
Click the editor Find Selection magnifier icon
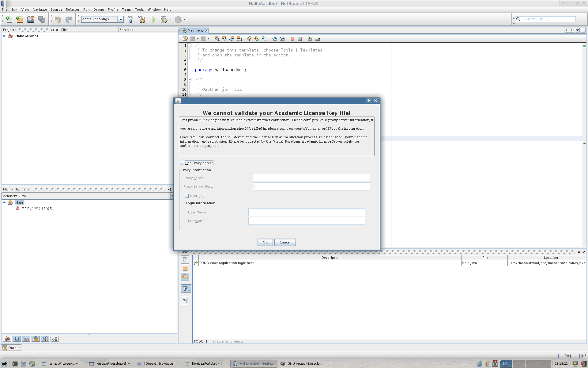click(x=217, y=39)
